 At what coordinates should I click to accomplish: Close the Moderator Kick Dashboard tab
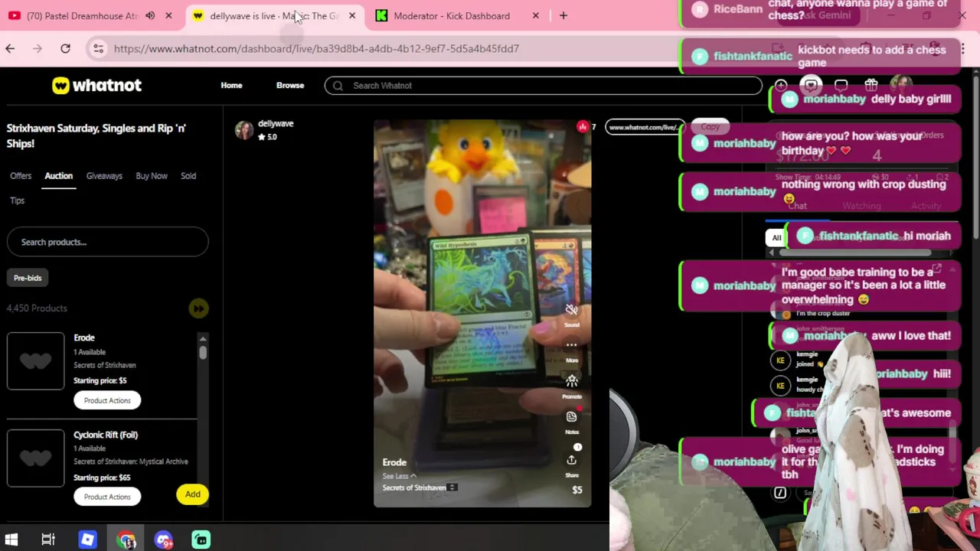(x=536, y=15)
